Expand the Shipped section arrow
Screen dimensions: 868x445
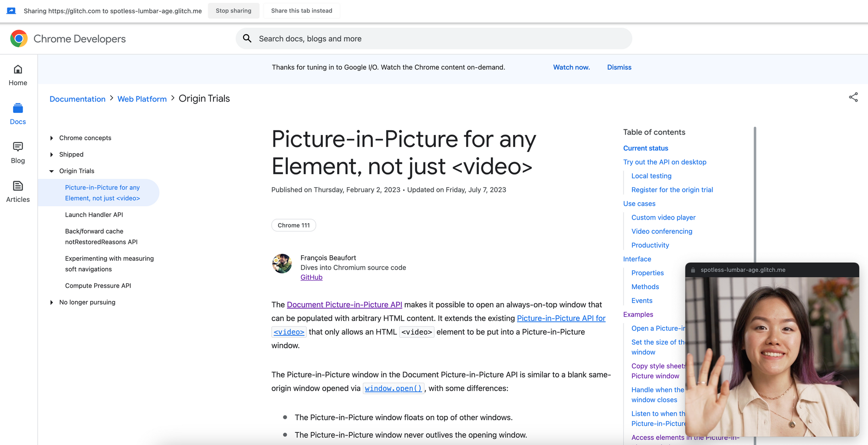pos(52,155)
